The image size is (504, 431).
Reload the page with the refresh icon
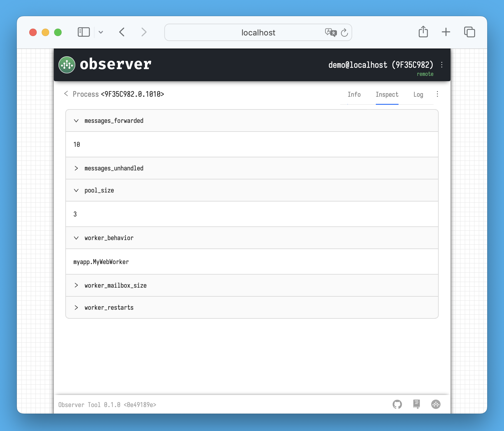pos(344,33)
